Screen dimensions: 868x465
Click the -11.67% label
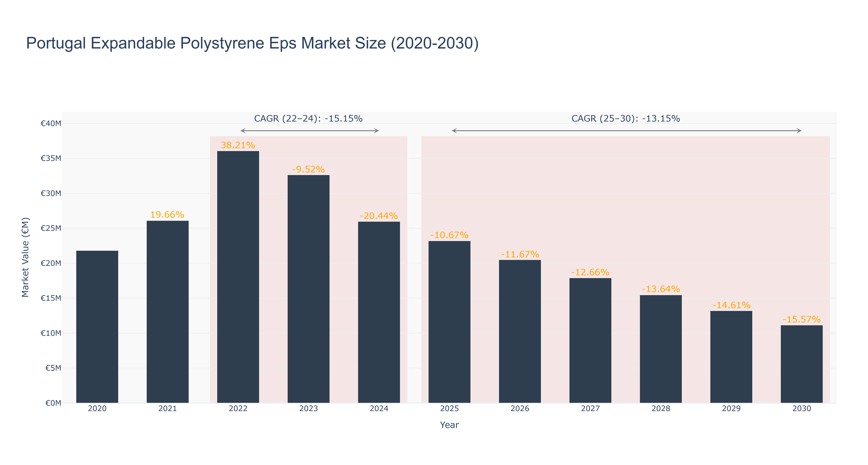tap(520, 254)
